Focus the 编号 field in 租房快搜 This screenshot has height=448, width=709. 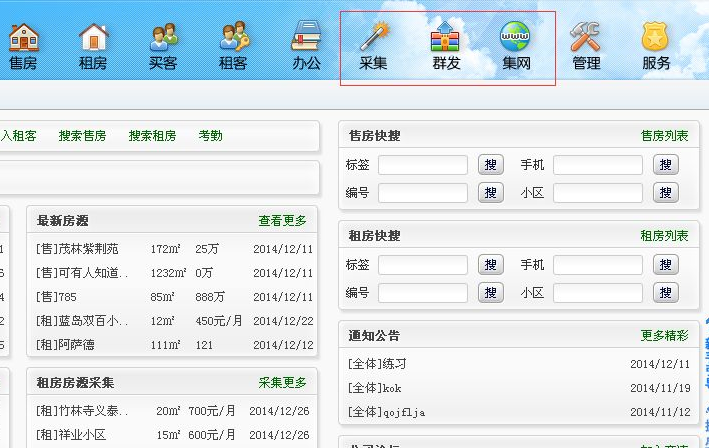[x=423, y=293]
